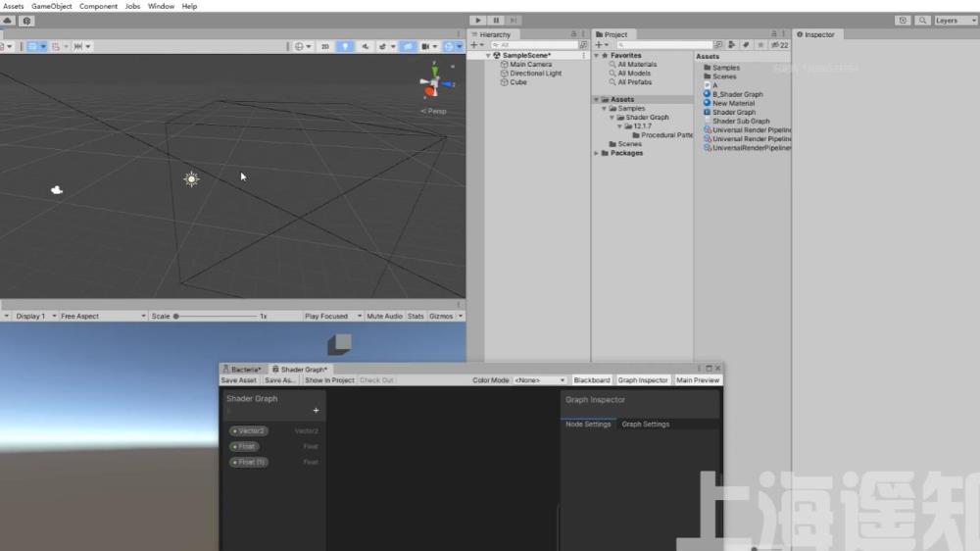Expand the Packages folder in Project
This screenshot has width=980, height=551.
(x=597, y=153)
